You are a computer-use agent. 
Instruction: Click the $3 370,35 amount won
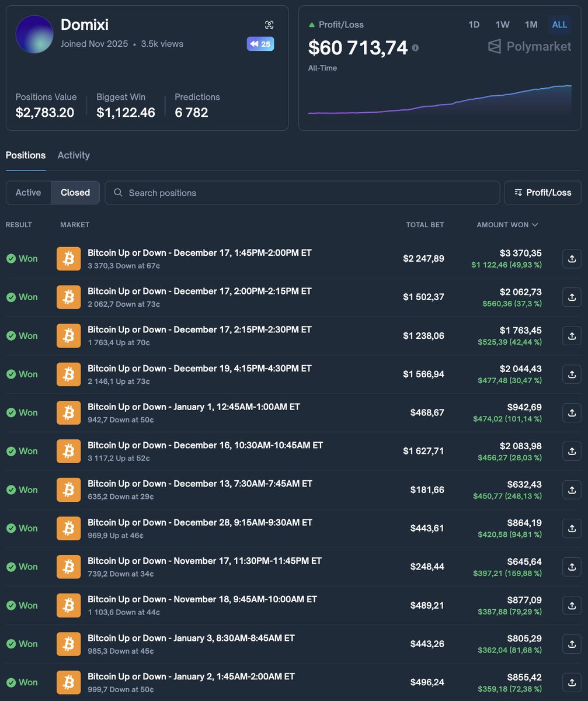[521, 253]
